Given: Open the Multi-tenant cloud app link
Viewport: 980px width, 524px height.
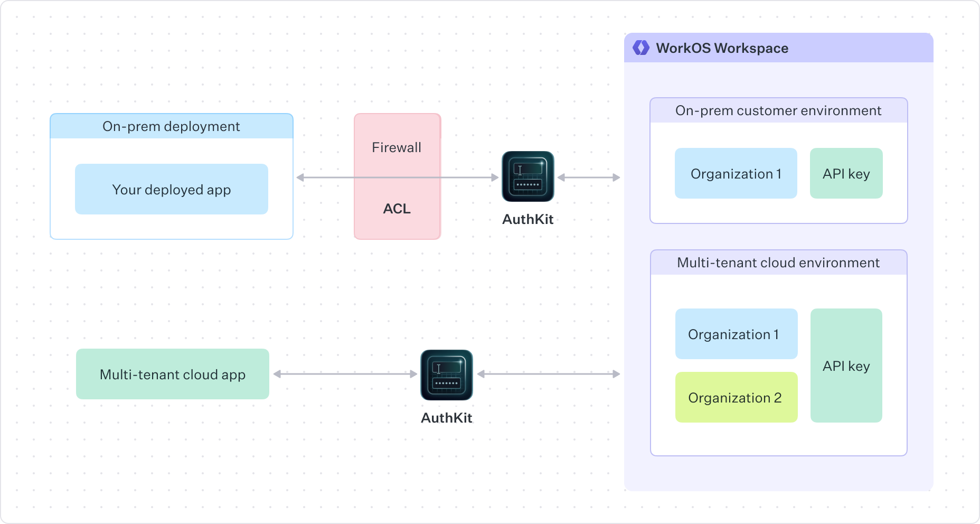Looking at the screenshot, I should pyautogui.click(x=172, y=374).
